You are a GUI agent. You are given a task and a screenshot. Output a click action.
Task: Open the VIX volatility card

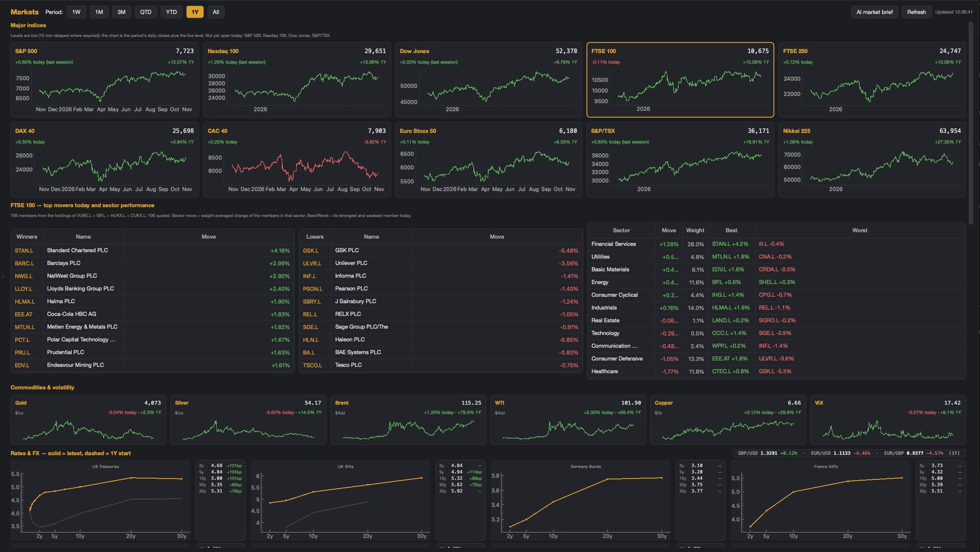(x=888, y=420)
